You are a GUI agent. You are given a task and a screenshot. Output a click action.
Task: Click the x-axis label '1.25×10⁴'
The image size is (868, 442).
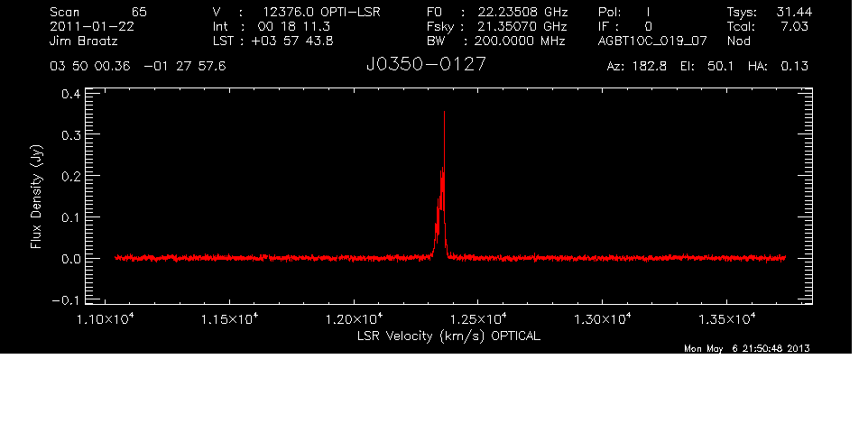tap(477, 318)
